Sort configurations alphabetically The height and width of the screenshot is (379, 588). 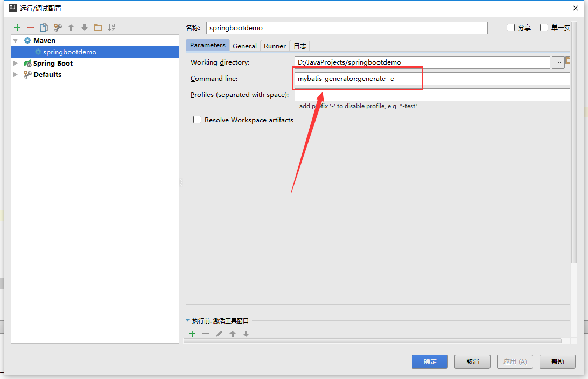[x=111, y=27]
